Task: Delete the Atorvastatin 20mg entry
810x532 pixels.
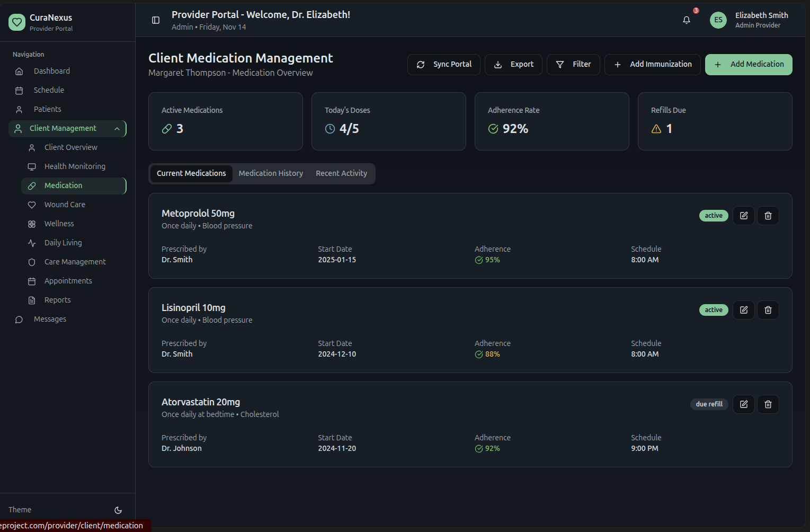Action: click(x=768, y=404)
